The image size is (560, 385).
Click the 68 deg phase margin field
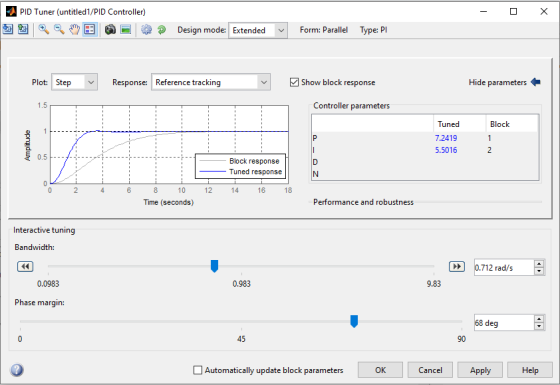coord(504,323)
